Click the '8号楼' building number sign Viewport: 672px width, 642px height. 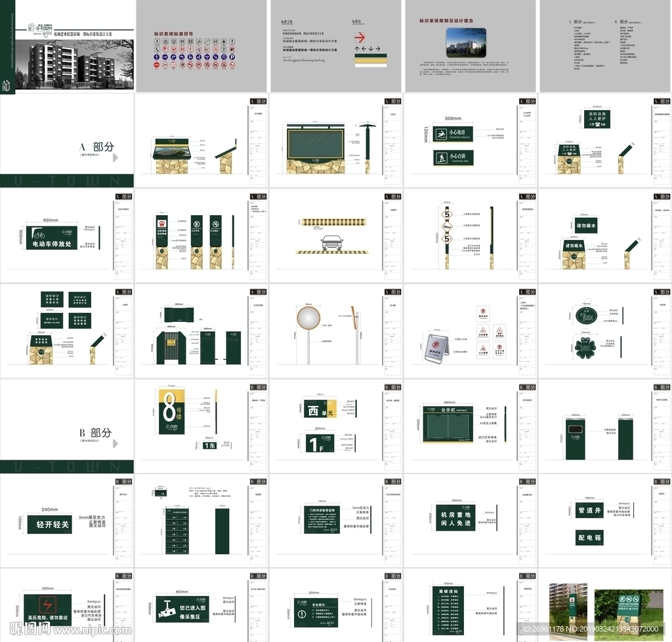pyautogui.click(x=171, y=412)
